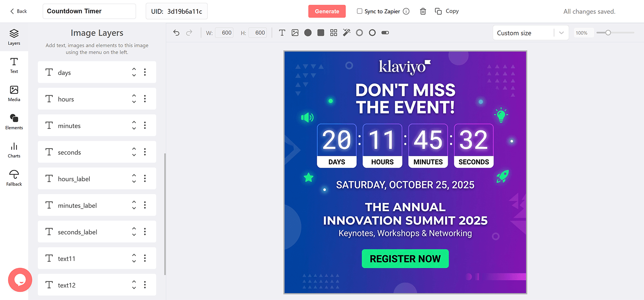Viewport: 644px width, 300px height.
Task: Open the Custom size dropdown
Action: point(530,33)
